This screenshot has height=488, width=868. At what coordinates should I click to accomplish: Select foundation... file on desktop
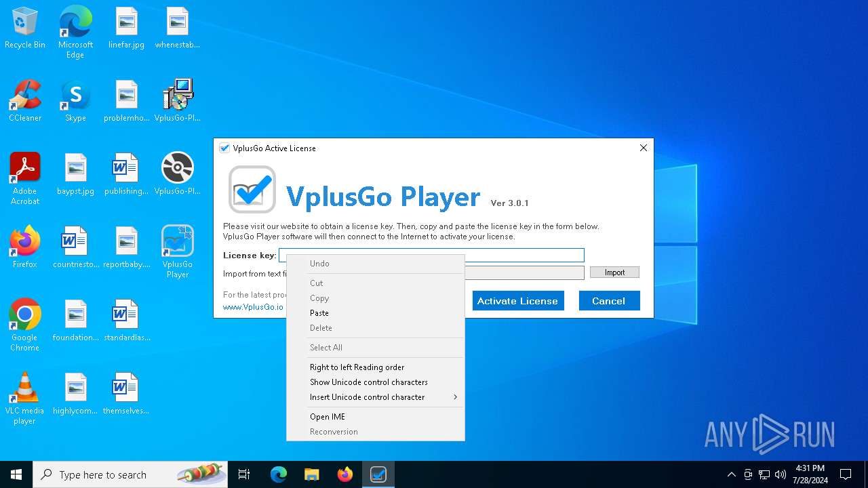(x=75, y=321)
